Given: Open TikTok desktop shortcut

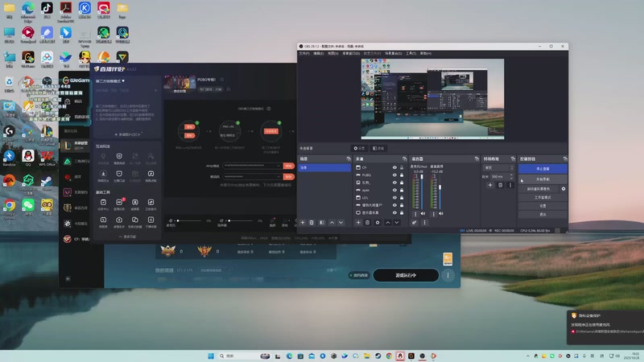Looking at the screenshot, I should (47, 8).
